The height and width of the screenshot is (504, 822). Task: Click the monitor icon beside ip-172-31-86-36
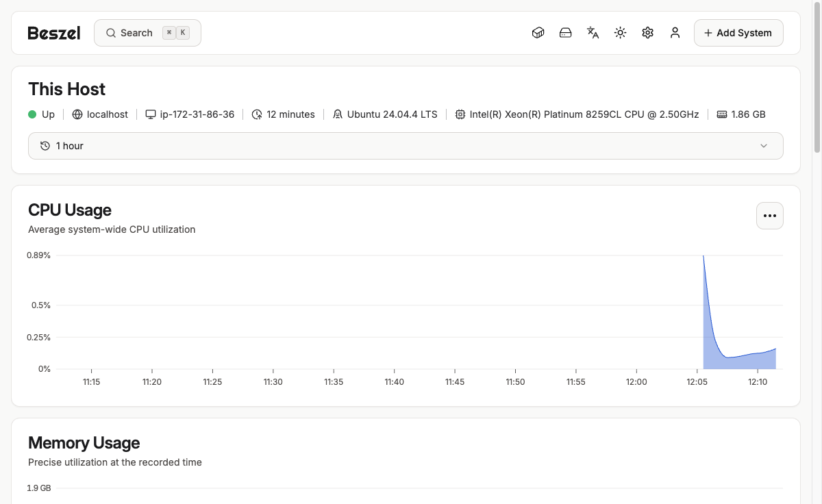151,114
